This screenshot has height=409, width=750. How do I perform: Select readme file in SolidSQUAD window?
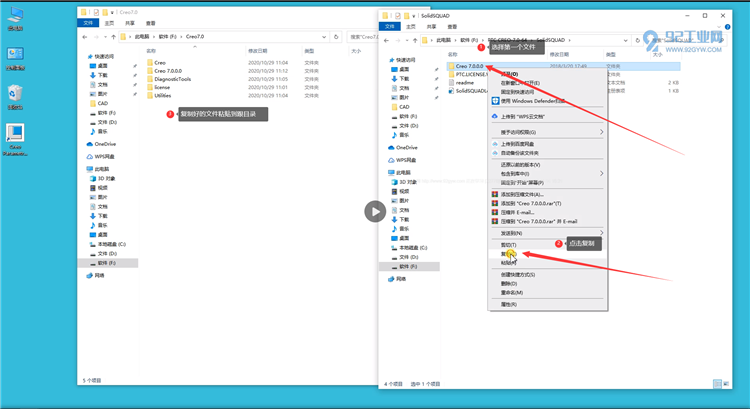(464, 83)
